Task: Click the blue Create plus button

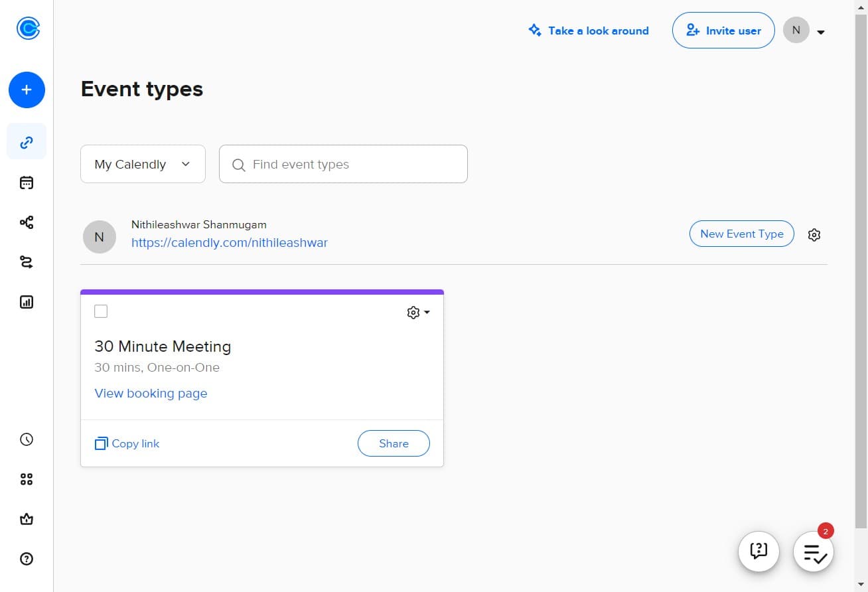Action: [27, 90]
